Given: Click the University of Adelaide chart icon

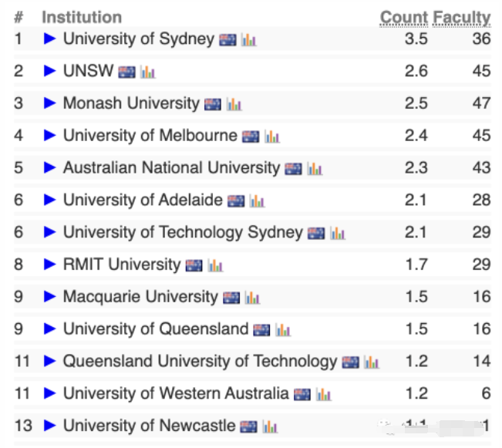Looking at the screenshot, I should point(258,201).
